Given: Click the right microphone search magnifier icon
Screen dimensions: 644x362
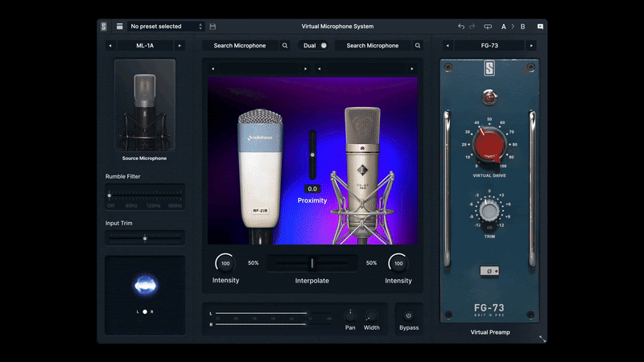Looking at the screenshot, I should click(418, 46).
